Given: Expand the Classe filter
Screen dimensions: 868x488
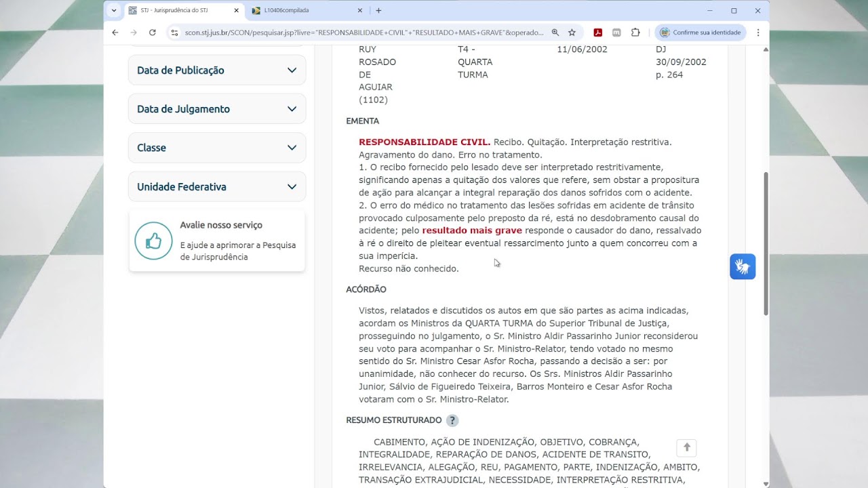Looking at the screenshot, I should (217, 147).
